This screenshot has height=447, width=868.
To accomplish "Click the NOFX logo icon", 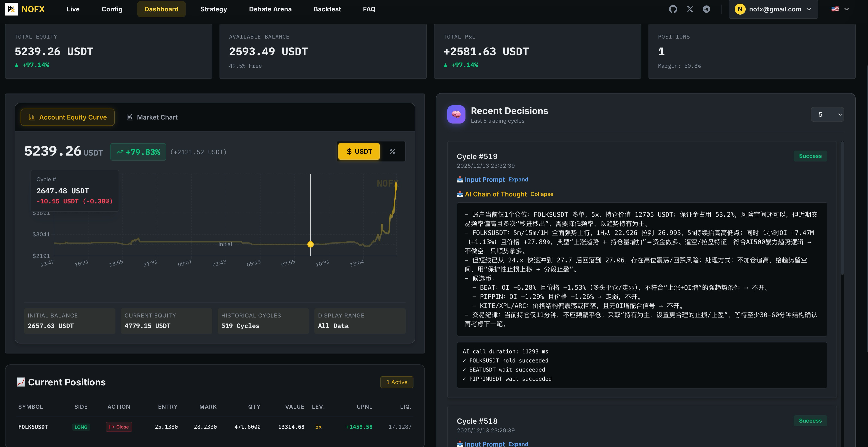I will pyautogui.click(x=11, y=9).
